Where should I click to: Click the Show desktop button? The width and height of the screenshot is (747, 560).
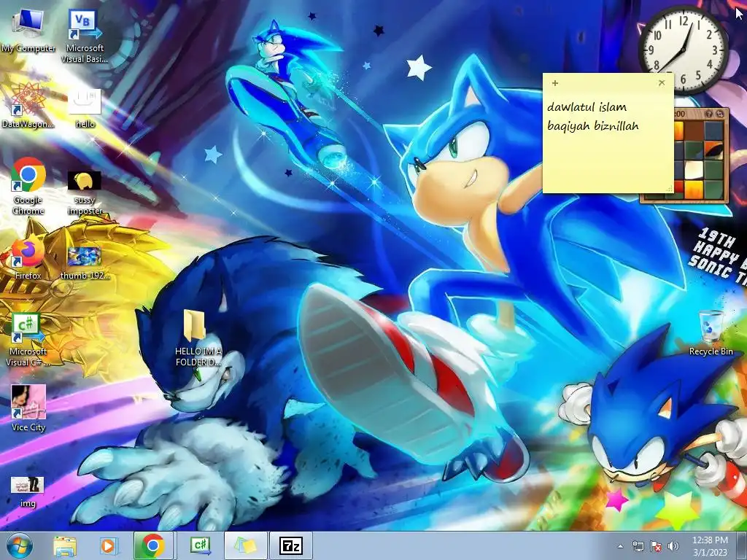tap(742, 545)
